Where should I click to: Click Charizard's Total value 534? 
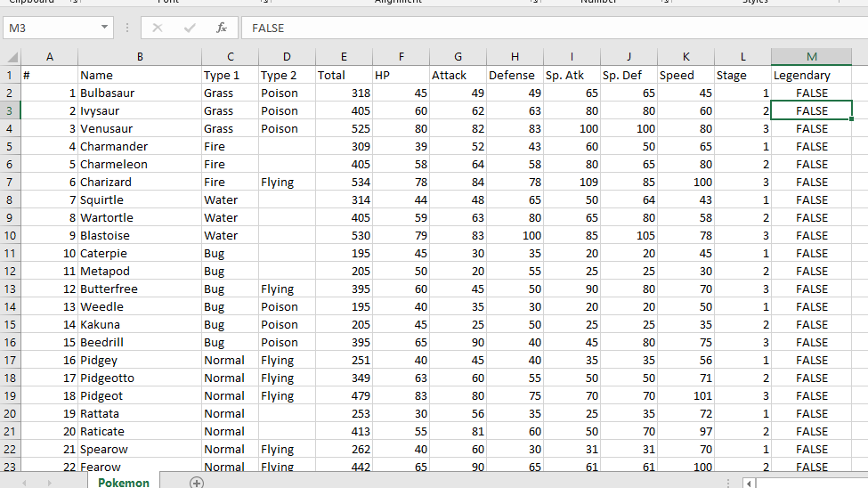pyautogui.click(x=344, y=182)
